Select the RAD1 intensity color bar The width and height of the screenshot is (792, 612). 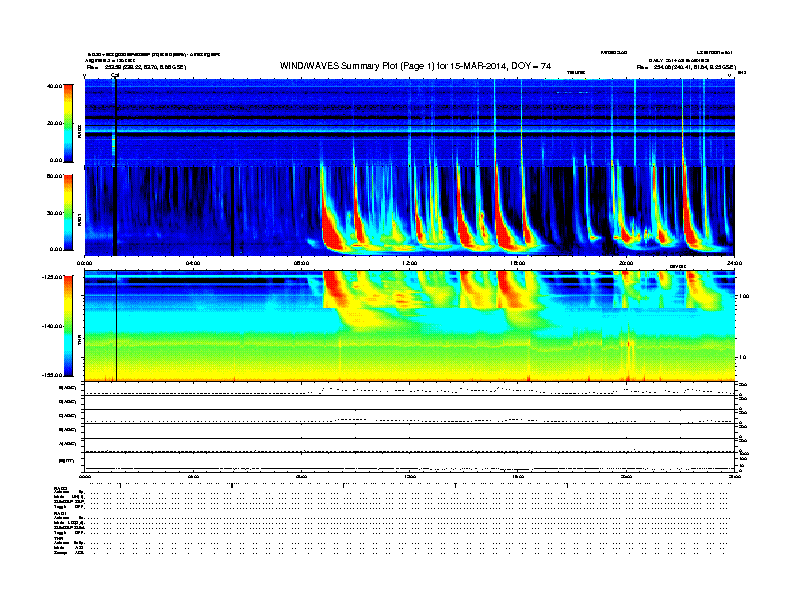[68, 213]
